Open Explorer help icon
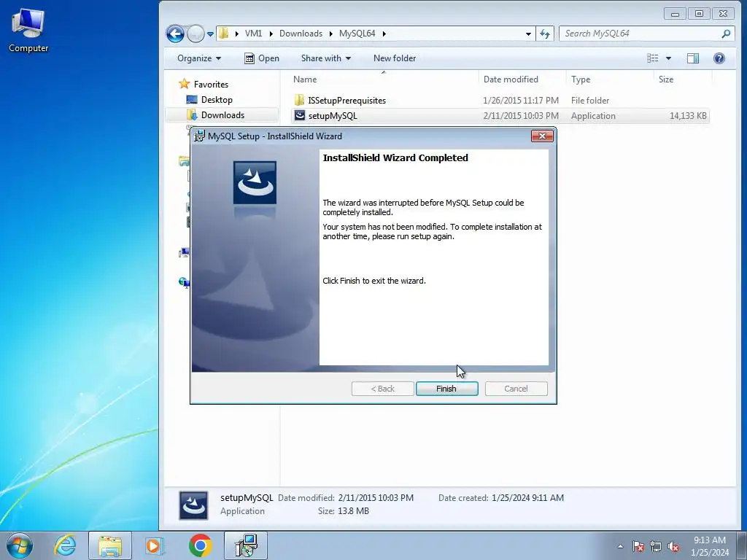747x560 pixels. click(x=719, y=58)
